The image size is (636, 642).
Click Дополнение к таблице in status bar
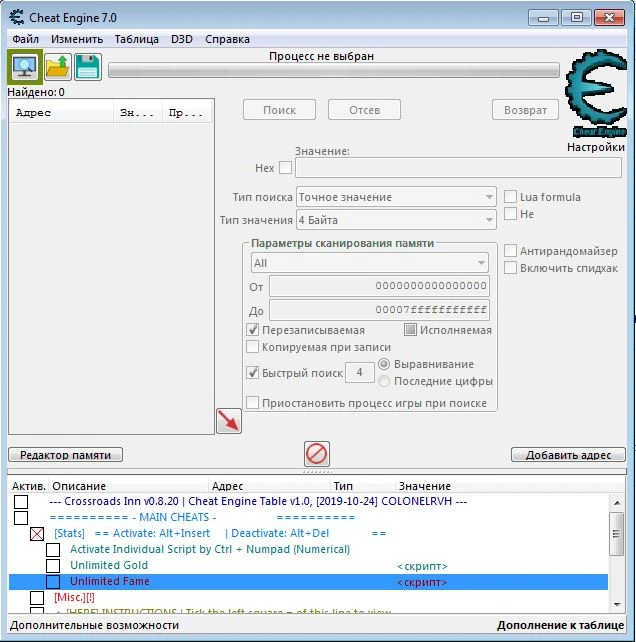(560, 625)
